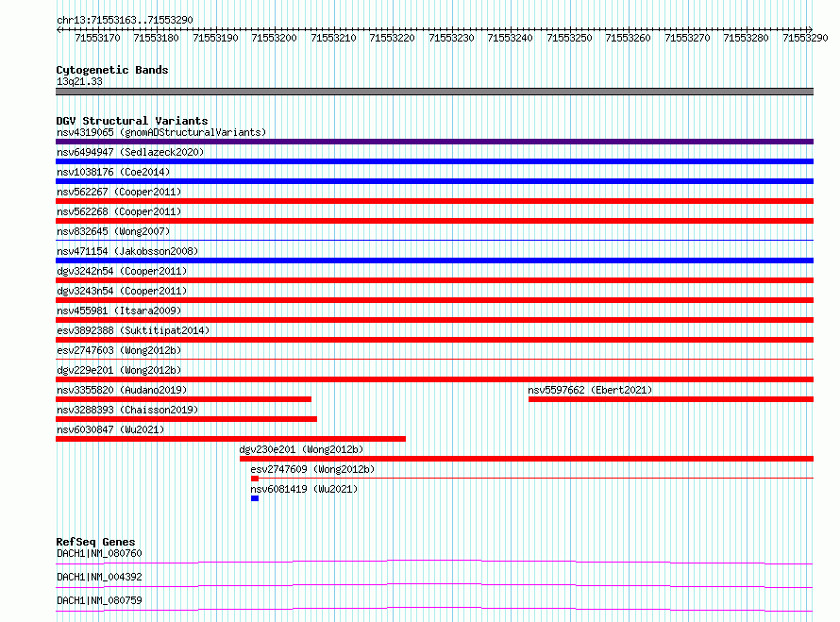The width and height of the screenshot is (840, 622).
Task: Click the dark purple nsv4319065 variant bar
Action: pyautogui.click(x=434, y=142)
